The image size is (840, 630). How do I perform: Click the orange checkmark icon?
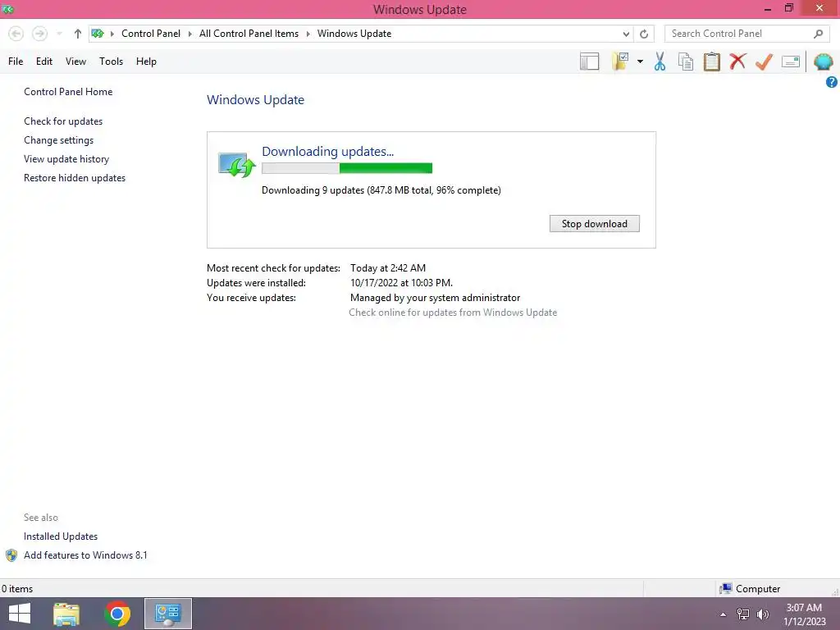click(764, 62)
